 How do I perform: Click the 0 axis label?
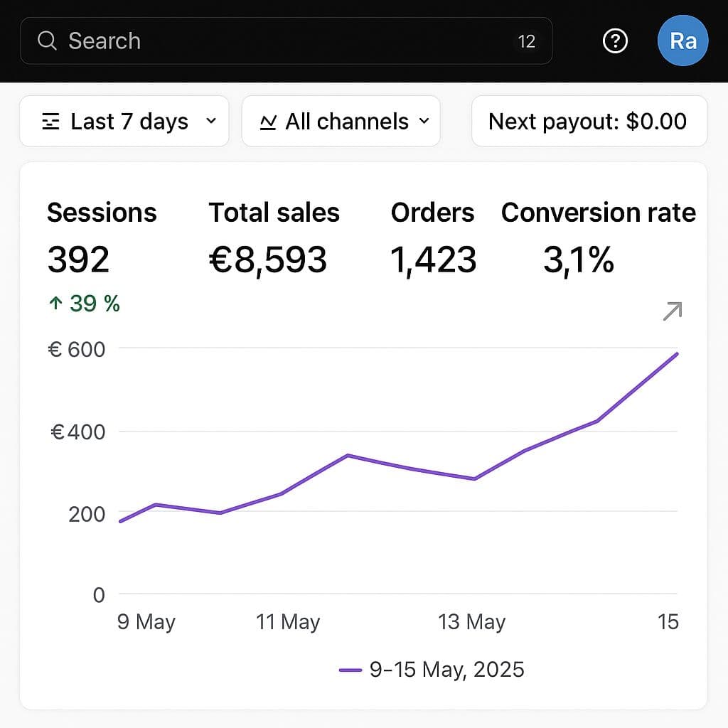point(99,595)
